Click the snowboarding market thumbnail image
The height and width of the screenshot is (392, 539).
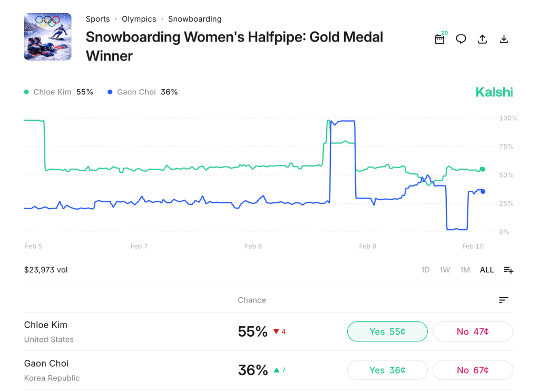48,37
